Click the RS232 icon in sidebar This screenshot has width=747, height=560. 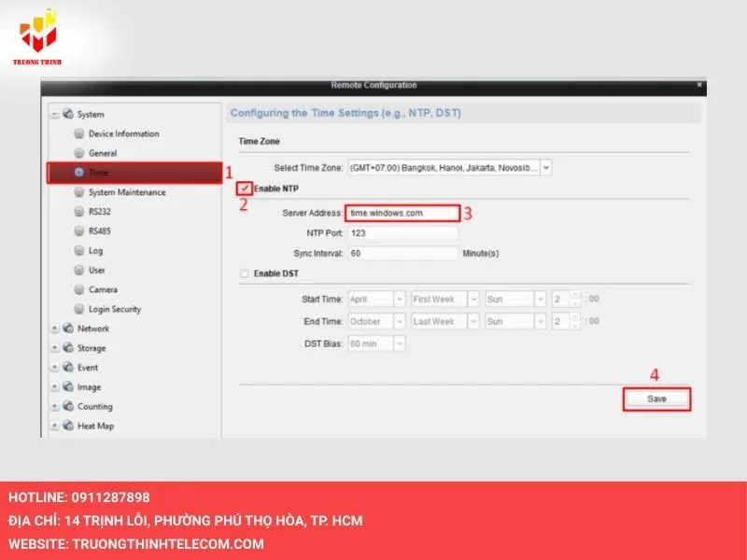(x=79, y=212)
